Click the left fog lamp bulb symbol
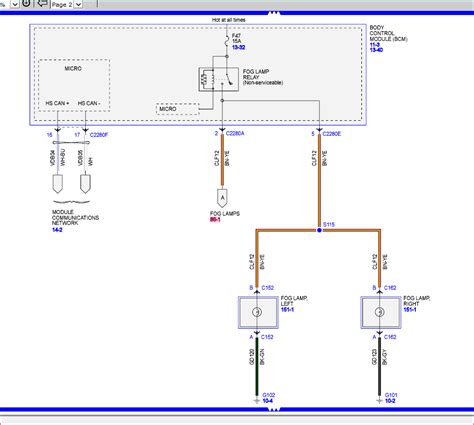 tap(257, 312)
